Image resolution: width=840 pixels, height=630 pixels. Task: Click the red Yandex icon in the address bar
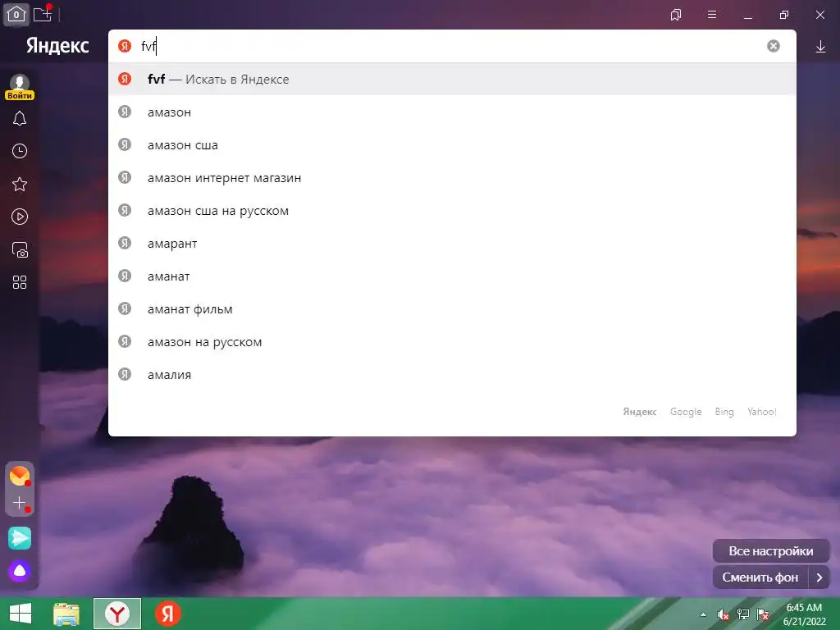tap(125, 46)
